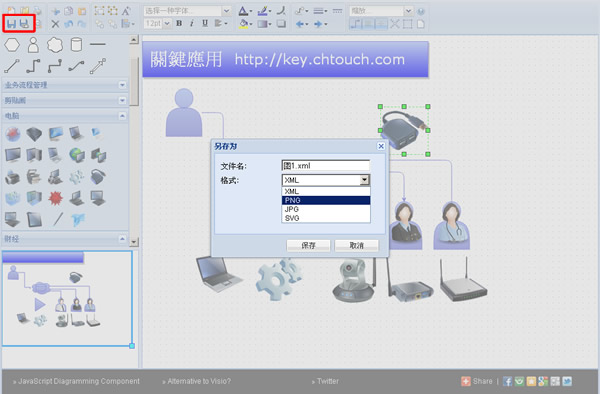Image resolution: width=600 pixels, height=394 pixels.
Task: Open the font color picker
Action: pyautogui.click(x=245, y=11)
